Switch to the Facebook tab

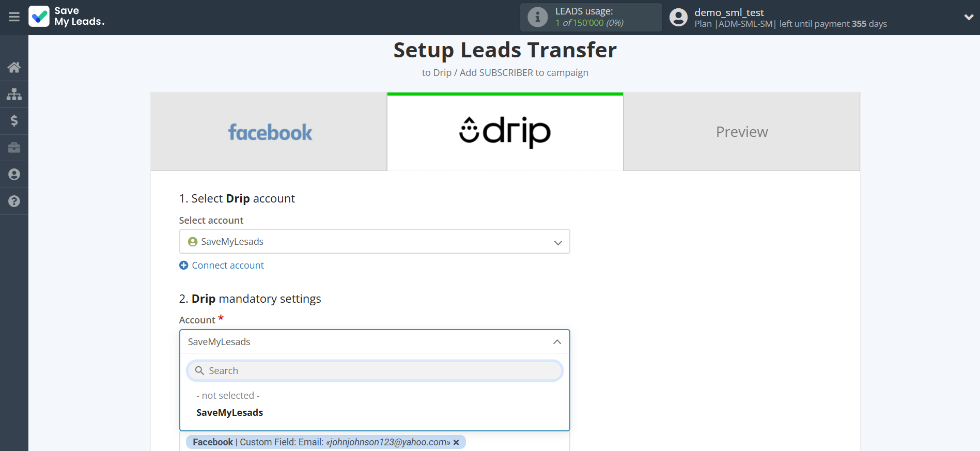[269, 132]
